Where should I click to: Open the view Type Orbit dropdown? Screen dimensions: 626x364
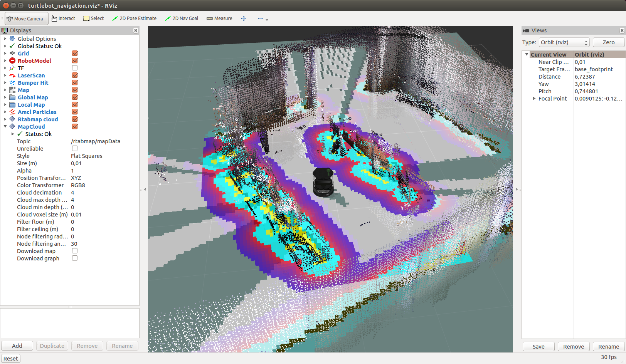pos(564,42)
